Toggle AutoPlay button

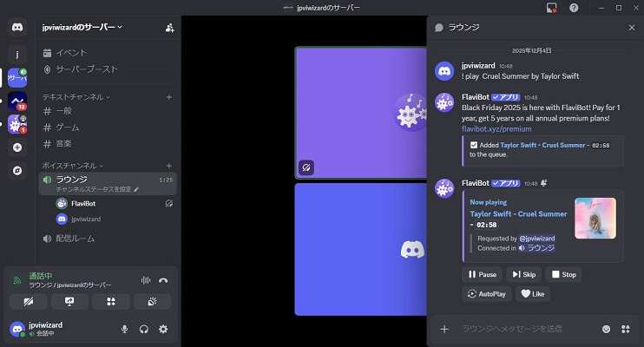pos(487,293)
